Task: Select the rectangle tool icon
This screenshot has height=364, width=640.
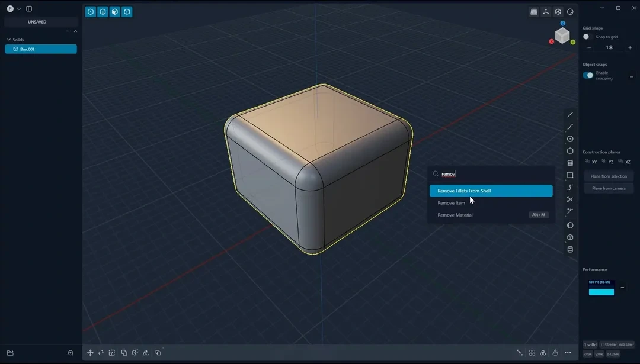Action: click(570, 175)
